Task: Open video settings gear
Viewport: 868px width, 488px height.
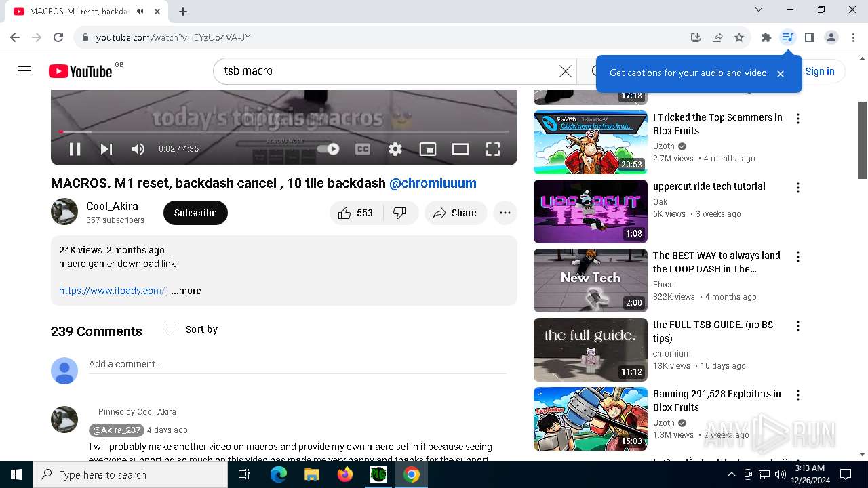Action: tap(395, 149)
